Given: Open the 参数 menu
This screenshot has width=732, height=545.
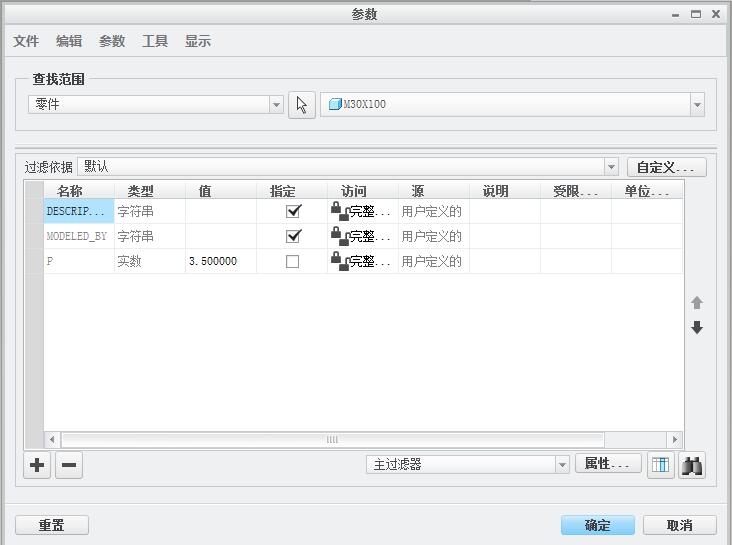Looking at the screenshot, I should (112, 41).
